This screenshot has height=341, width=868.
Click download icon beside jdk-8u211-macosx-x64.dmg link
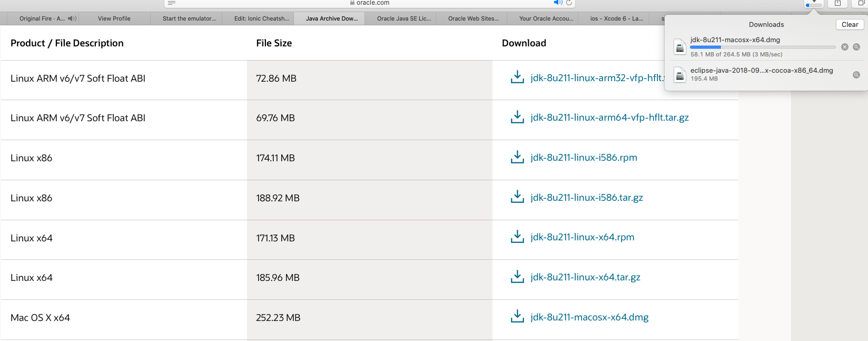517,316
